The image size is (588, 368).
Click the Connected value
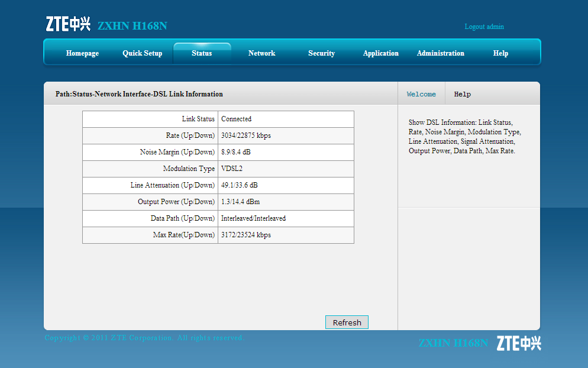[x=236, y=119]
